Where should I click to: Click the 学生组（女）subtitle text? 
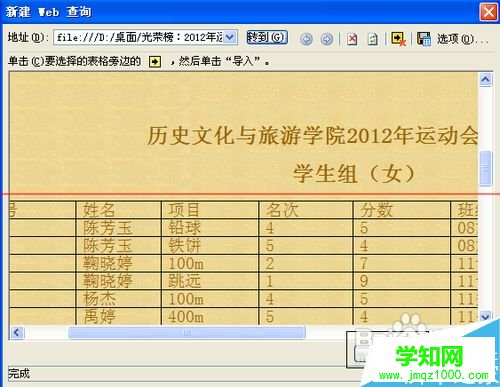click(355, 174)
